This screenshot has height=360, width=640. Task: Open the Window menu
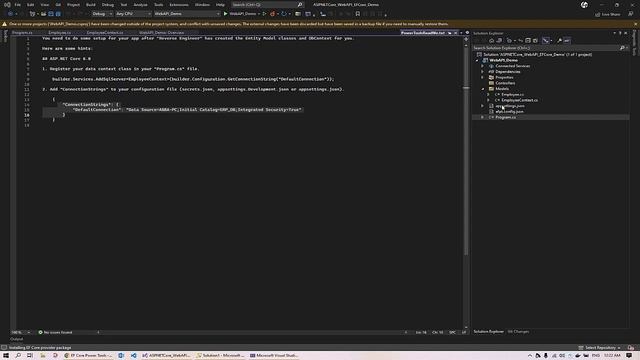click(202, 5)
